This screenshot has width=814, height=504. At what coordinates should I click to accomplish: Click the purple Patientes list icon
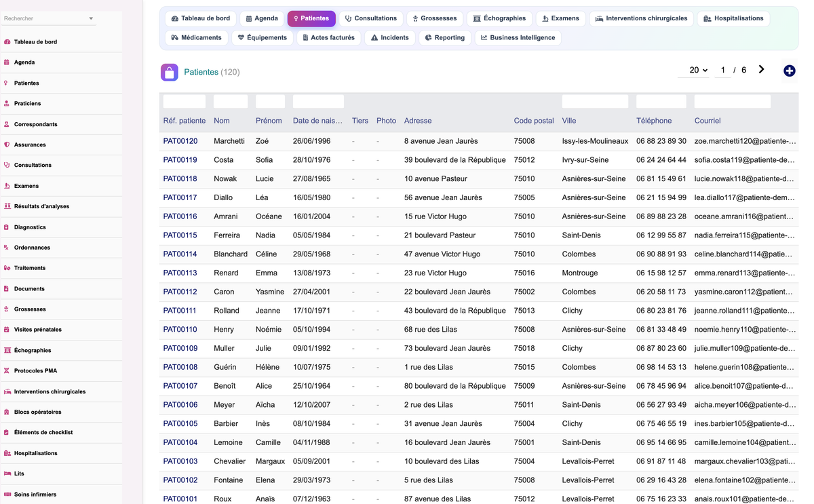point(170,72)
